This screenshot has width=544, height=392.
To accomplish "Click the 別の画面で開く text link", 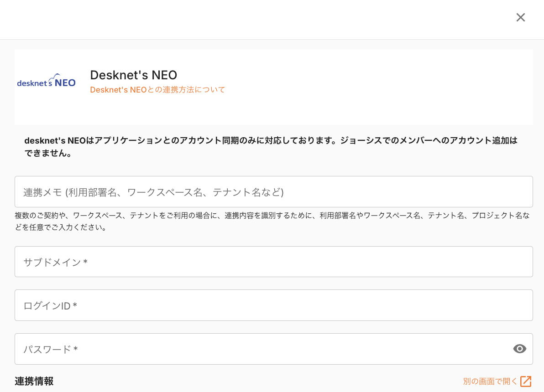I will pos(490,381).
